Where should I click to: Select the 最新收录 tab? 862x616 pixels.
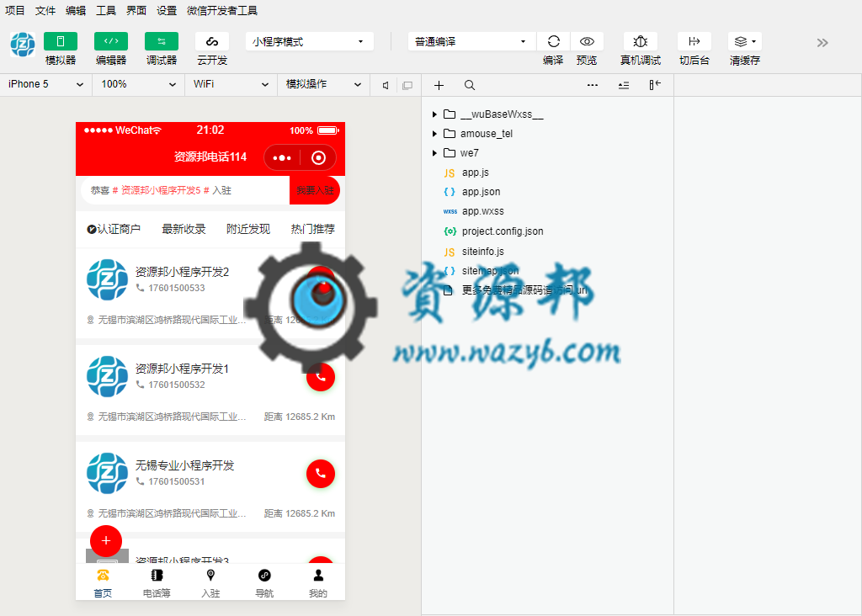coord(184,229)
